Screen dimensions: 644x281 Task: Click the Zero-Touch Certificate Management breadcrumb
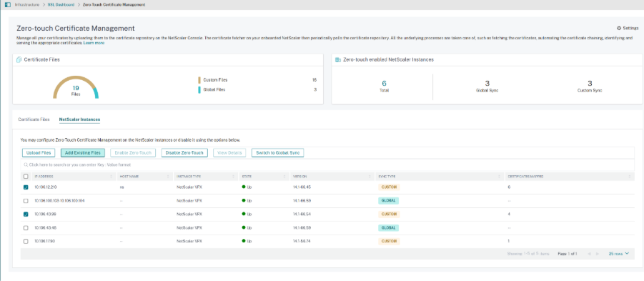pos(114,4)
